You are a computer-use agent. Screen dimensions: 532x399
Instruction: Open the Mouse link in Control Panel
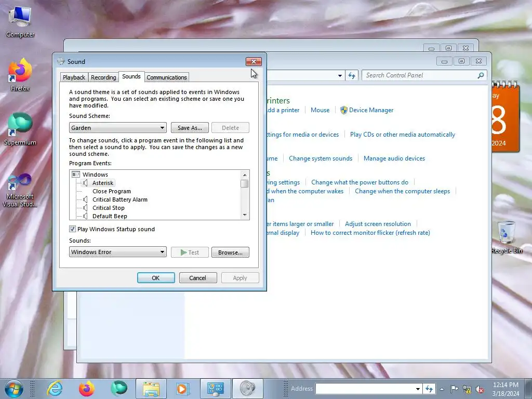point(320,110)
